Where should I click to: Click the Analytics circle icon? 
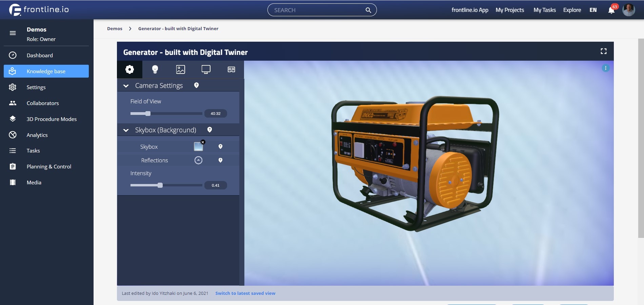pos(13,135)
